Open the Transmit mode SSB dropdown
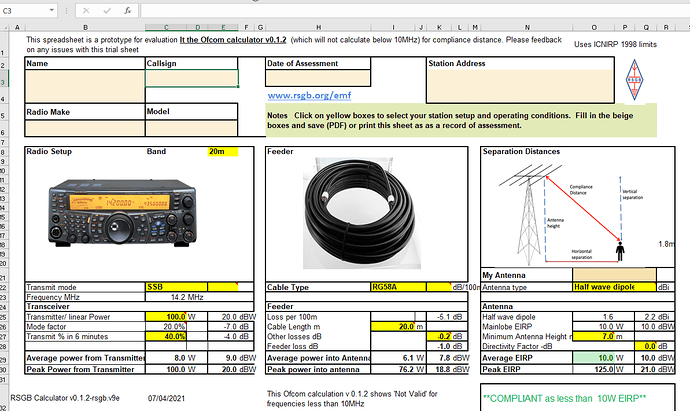The height and width of the screenshot is (411, 690). [191, 287]
